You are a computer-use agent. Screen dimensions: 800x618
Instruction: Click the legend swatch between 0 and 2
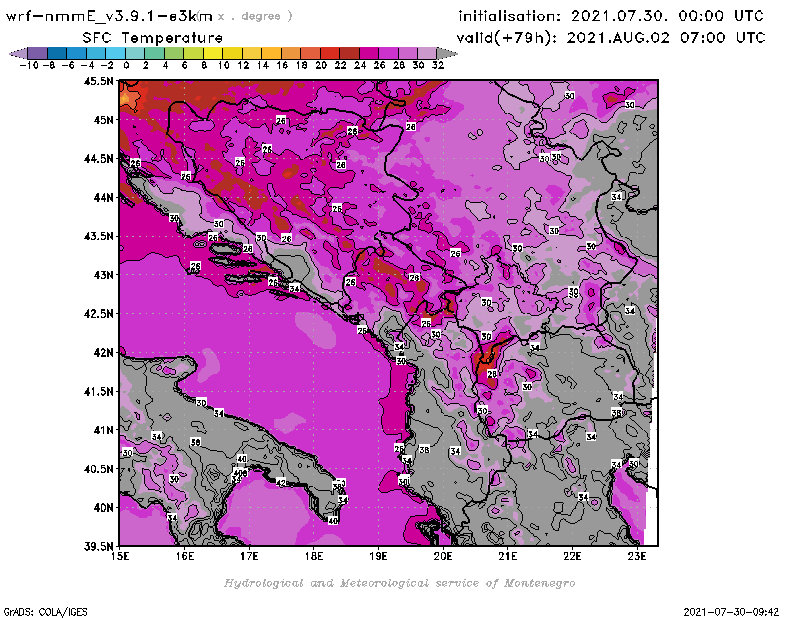(x=135, y=53)
